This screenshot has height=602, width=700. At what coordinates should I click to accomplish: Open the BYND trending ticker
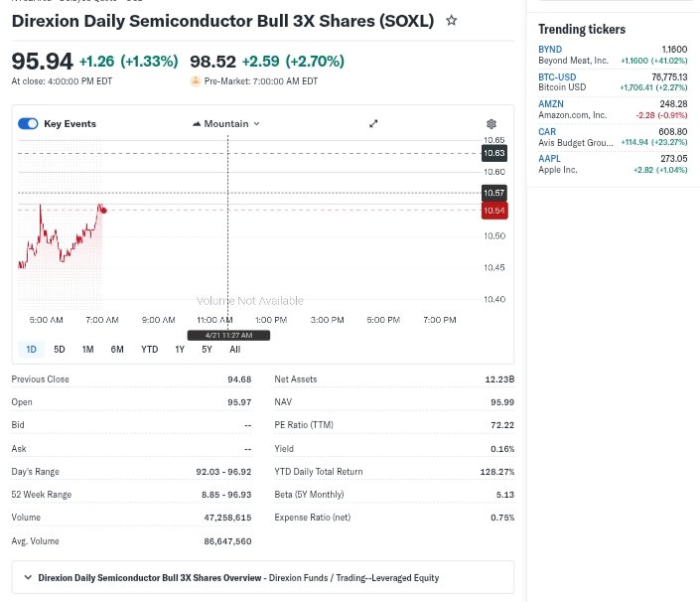[x=550, y=49]
